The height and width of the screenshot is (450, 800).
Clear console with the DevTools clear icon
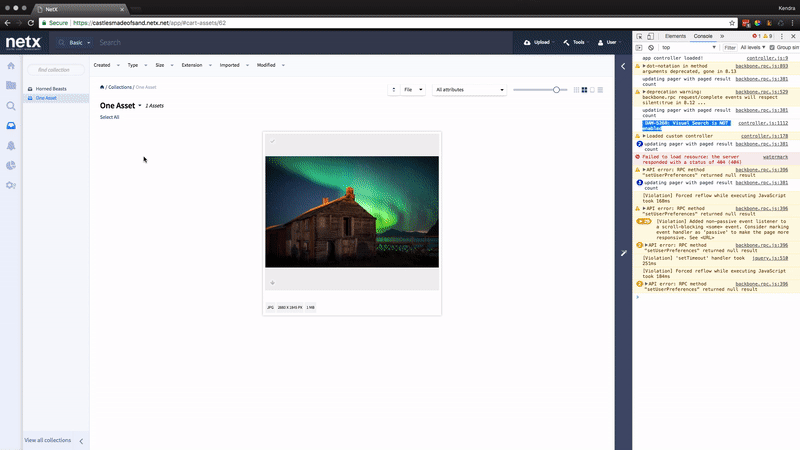point(651,47)
